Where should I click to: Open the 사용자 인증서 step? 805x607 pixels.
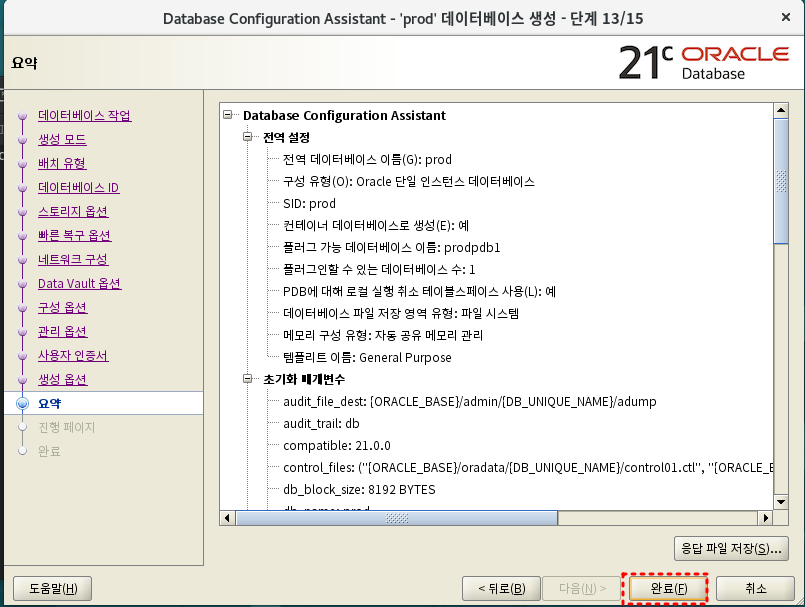pos(73,355)
